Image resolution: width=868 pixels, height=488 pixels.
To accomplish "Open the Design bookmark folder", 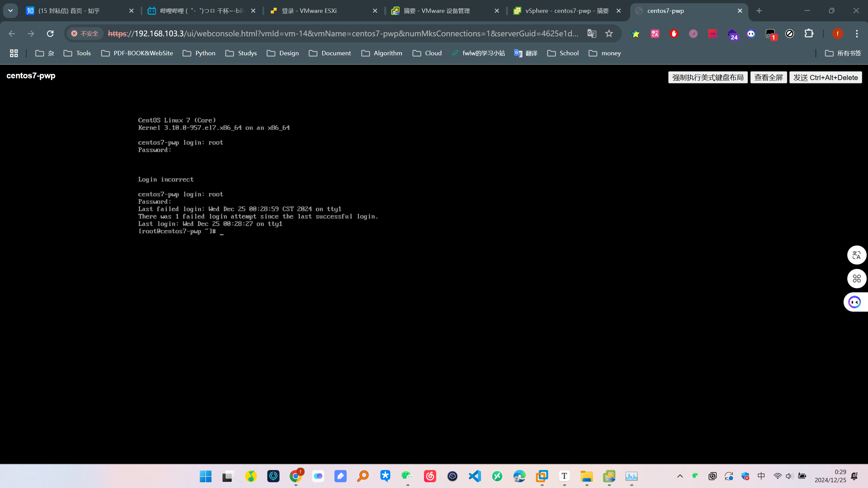I will (283, 53).
